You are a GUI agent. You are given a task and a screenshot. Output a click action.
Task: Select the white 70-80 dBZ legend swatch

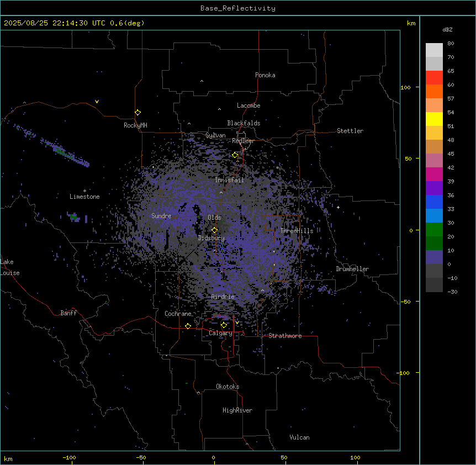pyautogui.click(x=434, y=50)
